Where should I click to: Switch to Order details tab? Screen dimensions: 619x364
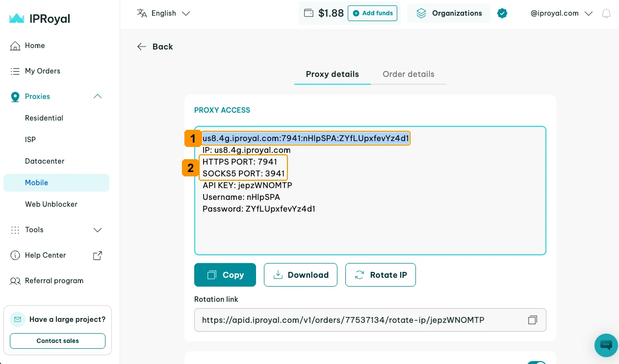tap(409, 74)
